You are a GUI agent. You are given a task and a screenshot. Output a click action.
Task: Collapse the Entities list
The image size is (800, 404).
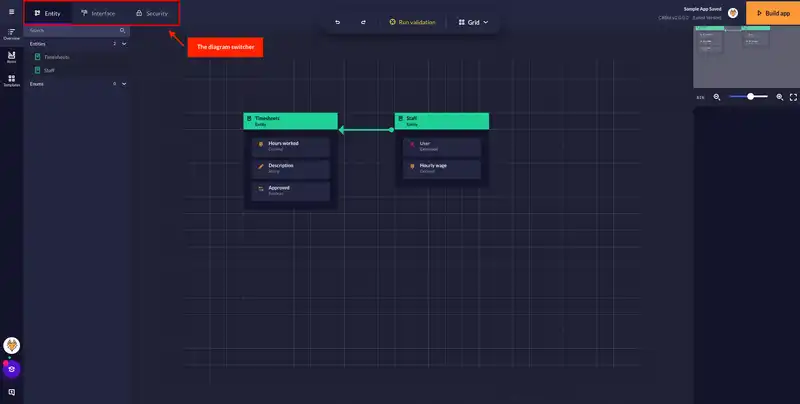click(124, 44)
